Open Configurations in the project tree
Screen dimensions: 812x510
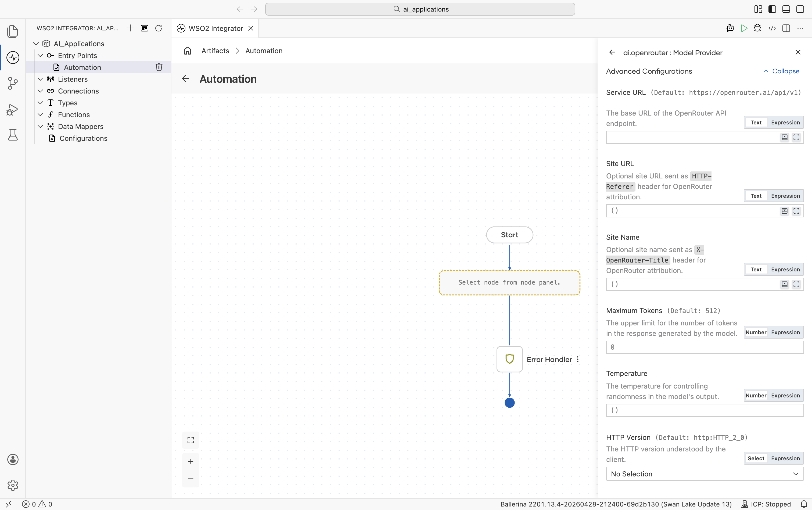[83, 138]
